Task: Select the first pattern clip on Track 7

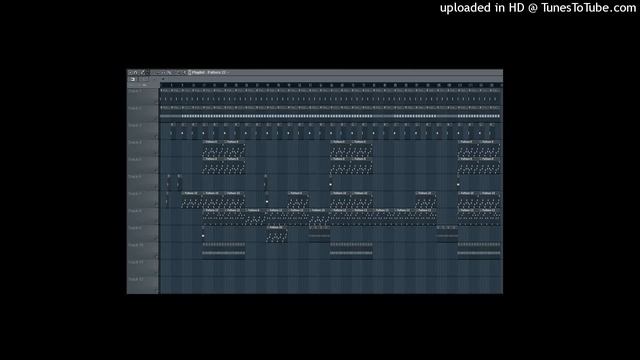Action: (192, 200)
